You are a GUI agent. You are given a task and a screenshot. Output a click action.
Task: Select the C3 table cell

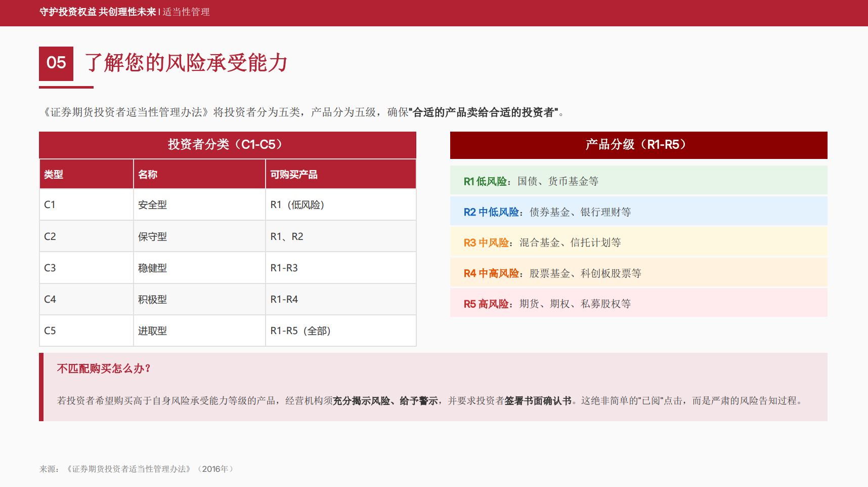[86, 268]
